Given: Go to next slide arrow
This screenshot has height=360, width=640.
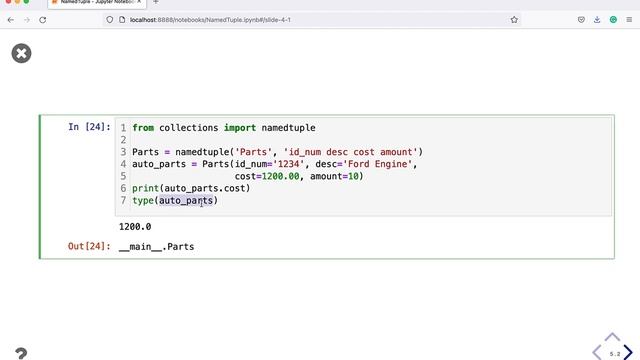Looking at the screenshot, I should (628, 353).
